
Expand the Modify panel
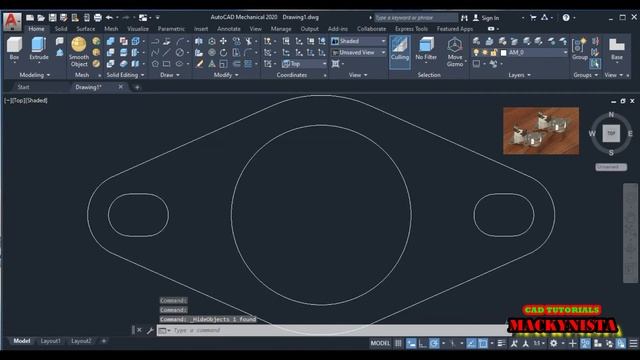coord(226,75)
